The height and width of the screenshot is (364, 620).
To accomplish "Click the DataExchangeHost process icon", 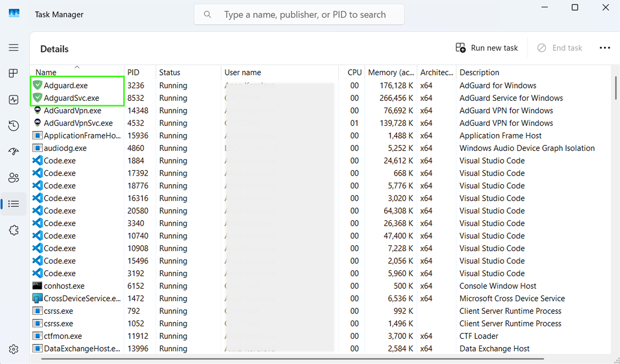I will (x=37, y=348).
